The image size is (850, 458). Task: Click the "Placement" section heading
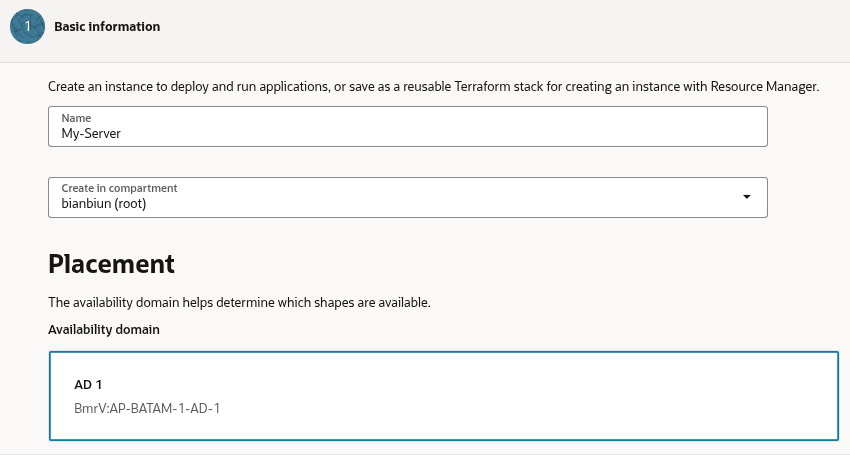coord(111,264)
